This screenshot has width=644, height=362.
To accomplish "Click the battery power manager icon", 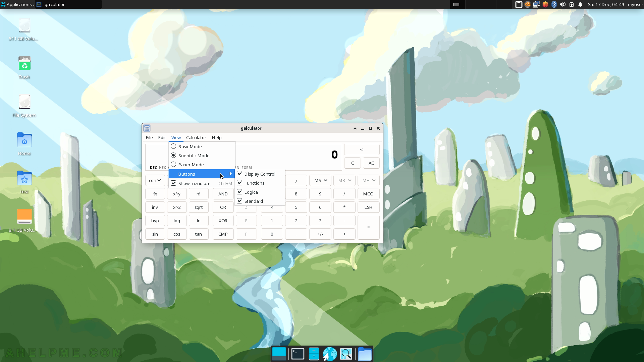I will click(572, 4).
